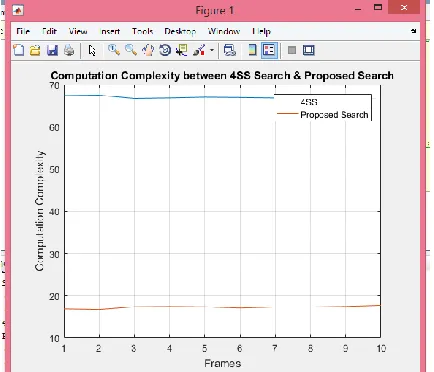The width and height of the screenshot is (434, 372).
Task: Open the Desktop menu
Action: [x=180, y=31]
